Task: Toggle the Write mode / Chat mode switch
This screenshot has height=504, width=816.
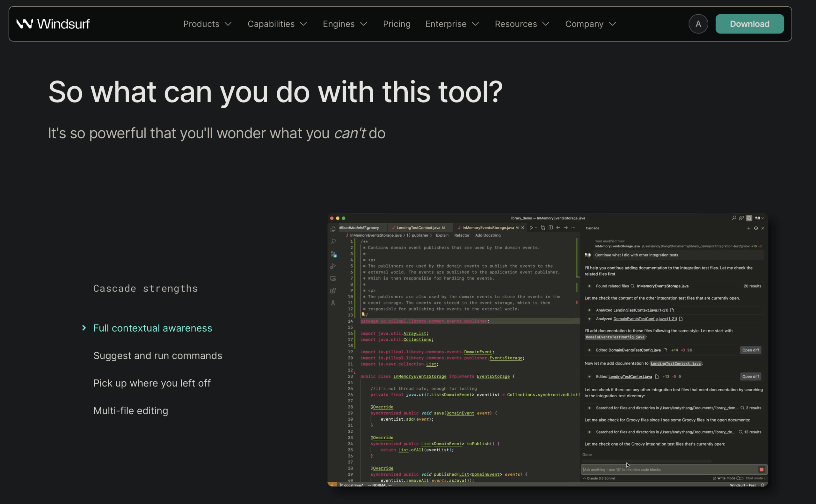Action: (x=739, y=478)
